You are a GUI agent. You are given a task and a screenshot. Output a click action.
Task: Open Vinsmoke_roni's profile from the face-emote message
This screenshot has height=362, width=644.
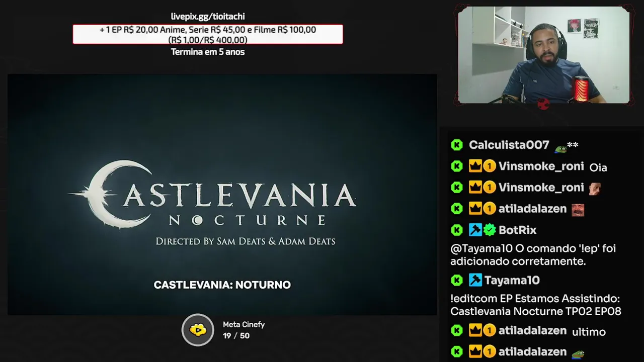click(541, 188)
